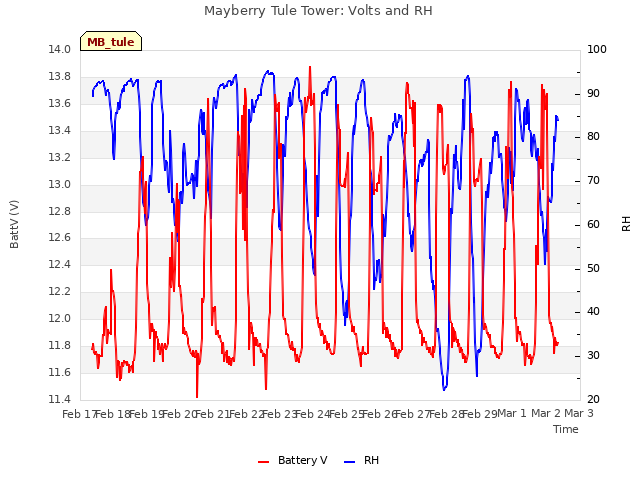The height and width of the screenshot is (480, 640).
Task: Click the 11.8 voltage tick label
Action: [60, 345]
